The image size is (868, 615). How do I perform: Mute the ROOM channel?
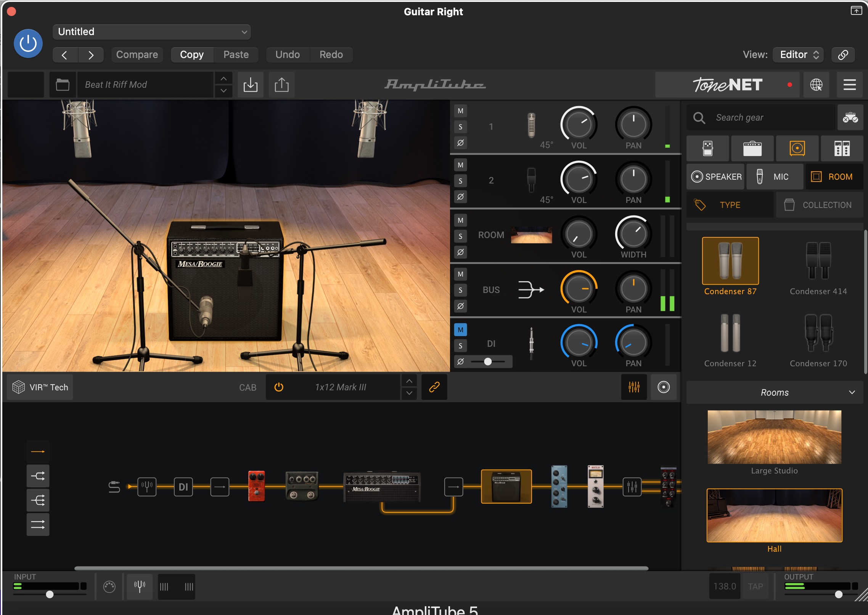click(x=461, y=220)
